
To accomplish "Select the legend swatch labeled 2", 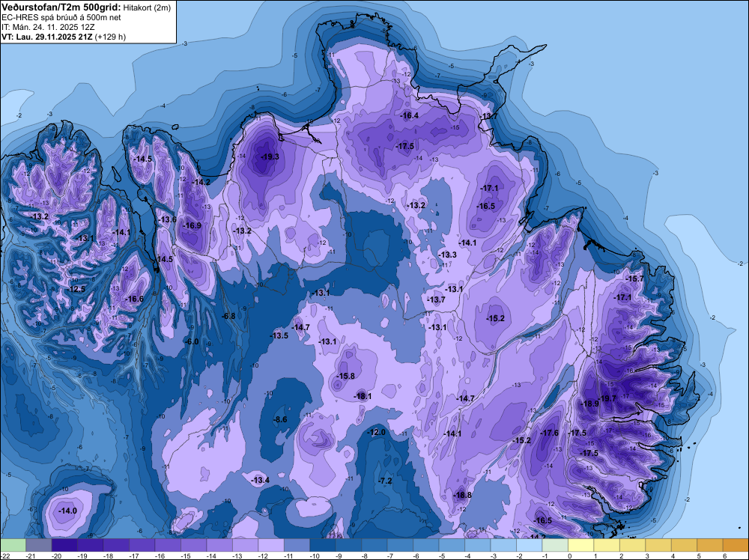I will [632, 545].
